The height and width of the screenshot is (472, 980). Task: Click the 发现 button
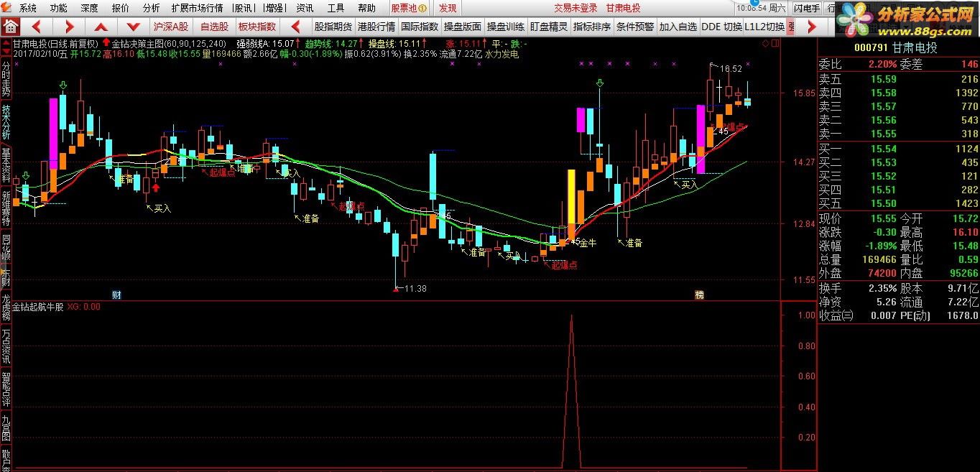point(448,8)
